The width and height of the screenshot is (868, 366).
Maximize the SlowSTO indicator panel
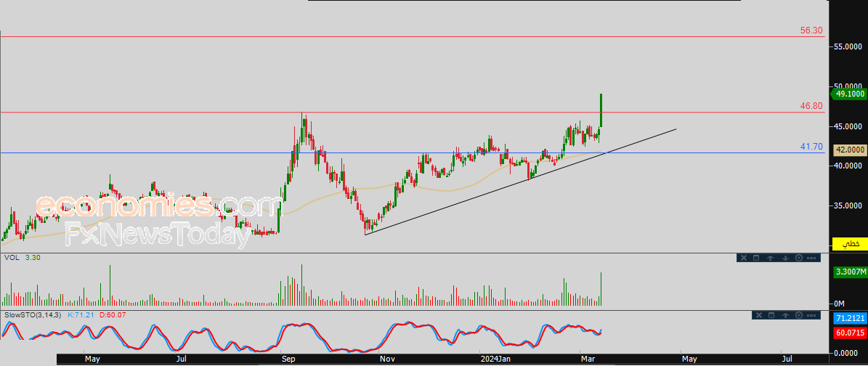[771, 315]
